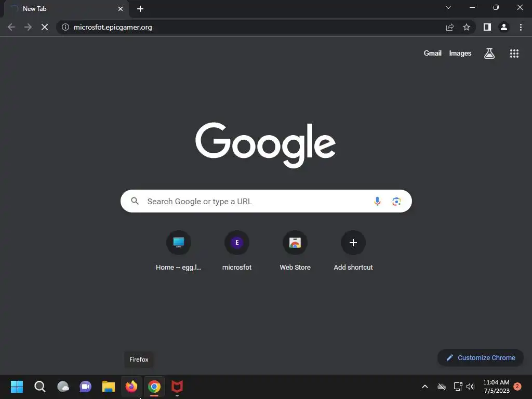Open Widgets weather icon on taskbar
Viewport: 532px width, 399px height.
(x=63, y=387)
